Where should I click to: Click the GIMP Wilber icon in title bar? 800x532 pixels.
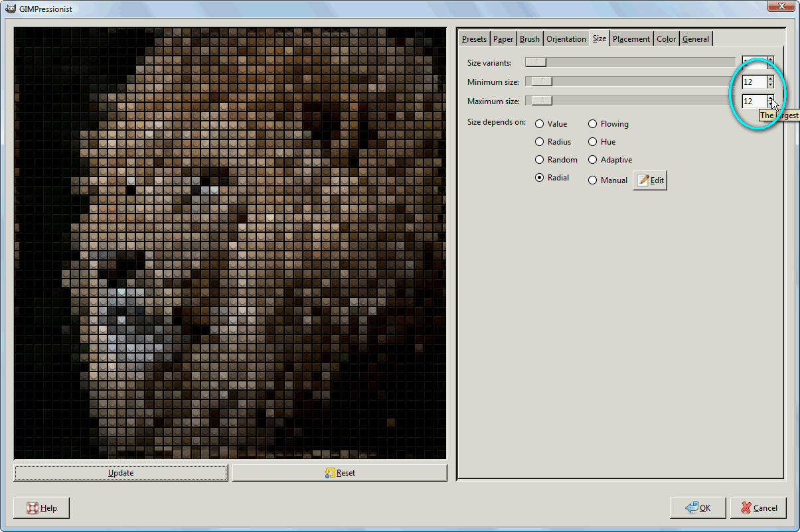11,9
